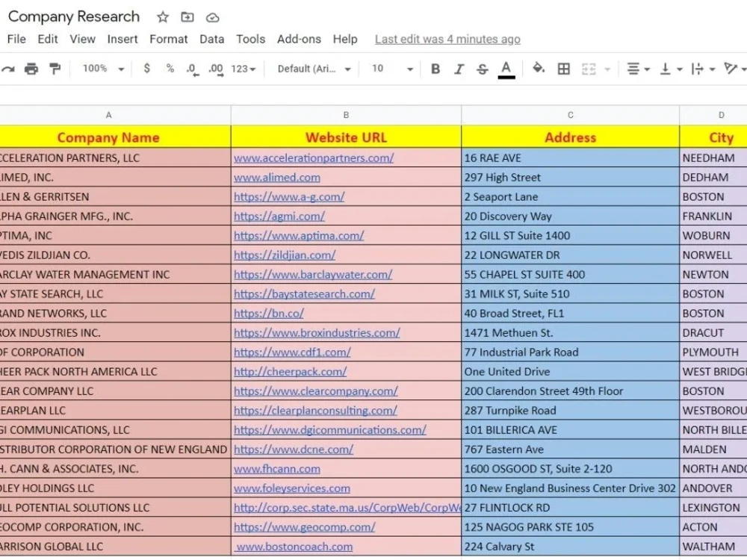Open the Tools menu

(250, 39)
